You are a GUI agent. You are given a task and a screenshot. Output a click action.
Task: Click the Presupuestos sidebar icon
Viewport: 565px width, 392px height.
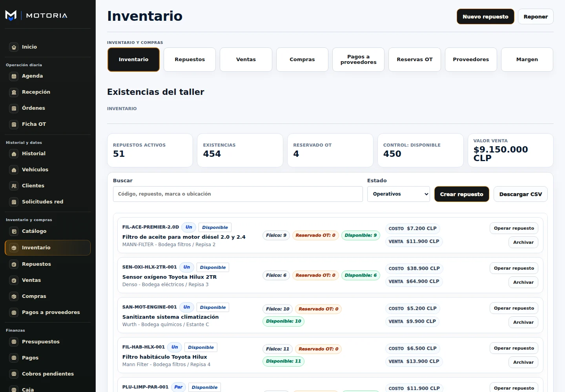[14, 342]
